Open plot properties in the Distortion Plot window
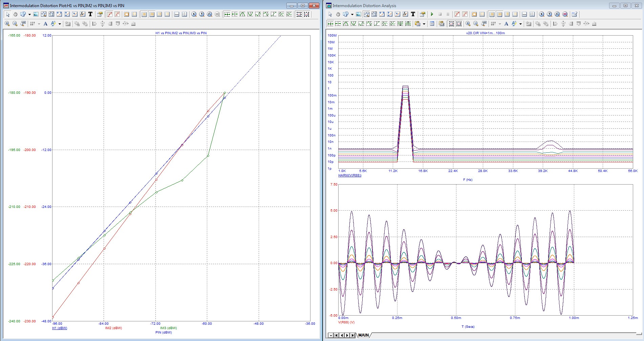 (100, 14)
